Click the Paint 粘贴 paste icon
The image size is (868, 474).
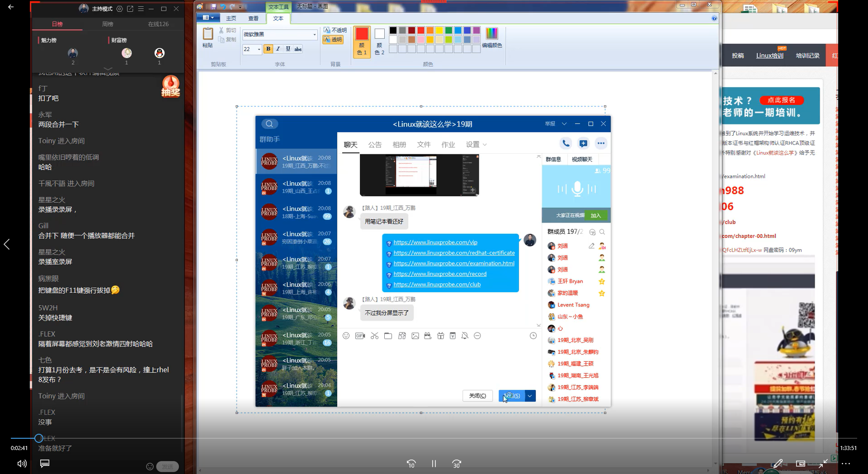pyautogui.click(x=208, y=37)
